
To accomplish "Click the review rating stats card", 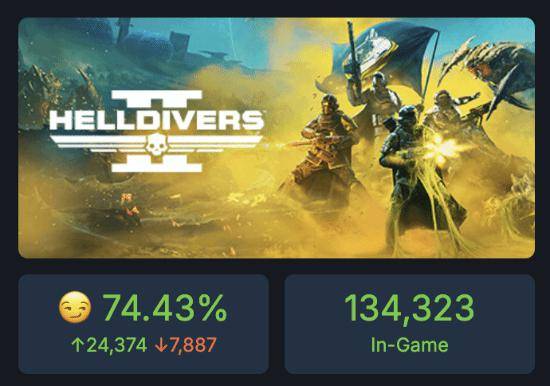I will (143, 324).
